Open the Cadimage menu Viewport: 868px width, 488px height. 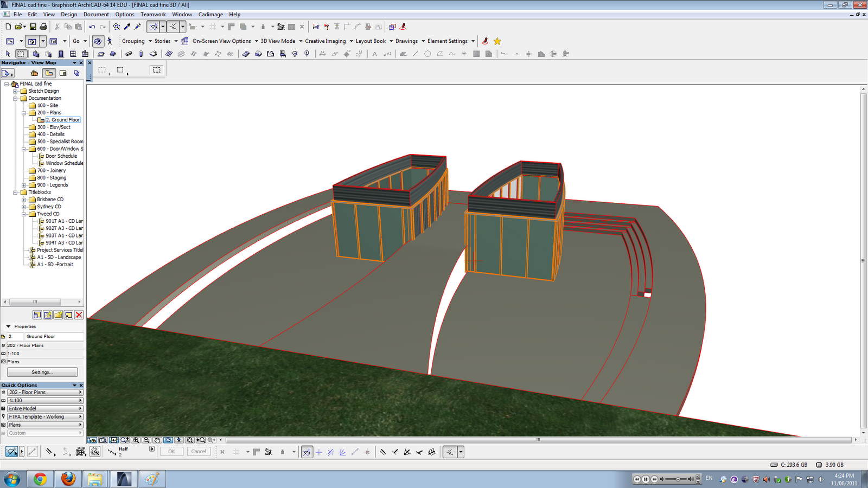(210, 15)
